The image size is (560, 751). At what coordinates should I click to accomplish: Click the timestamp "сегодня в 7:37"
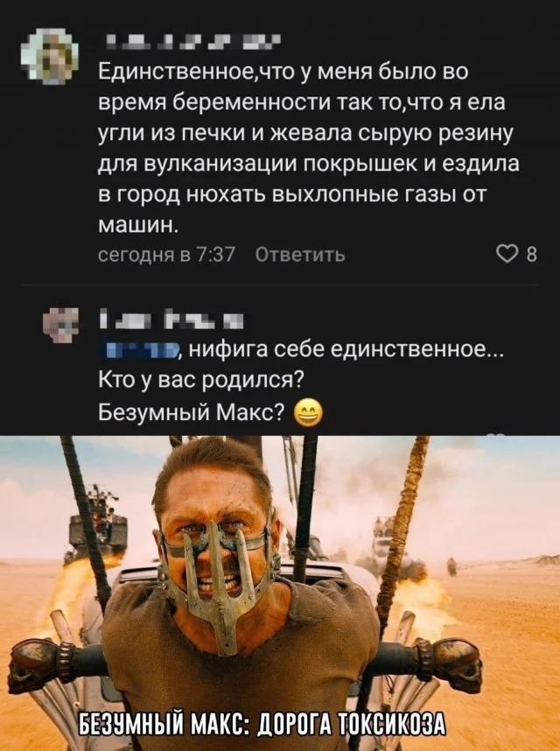pos(166,255)
